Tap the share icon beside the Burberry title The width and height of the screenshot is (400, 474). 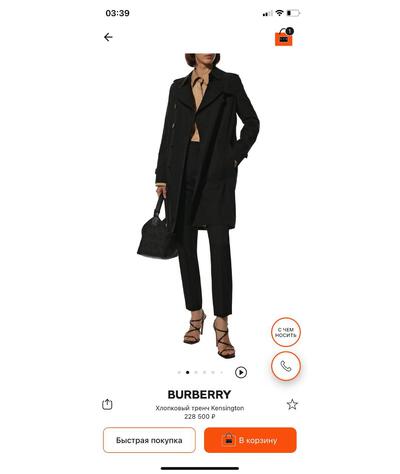107,404
